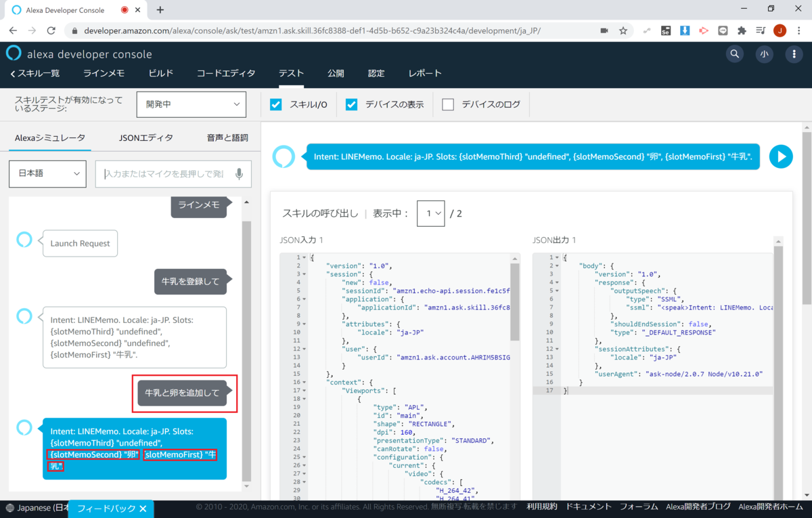Collapse JSON input line 3 session block

(305, 274)
